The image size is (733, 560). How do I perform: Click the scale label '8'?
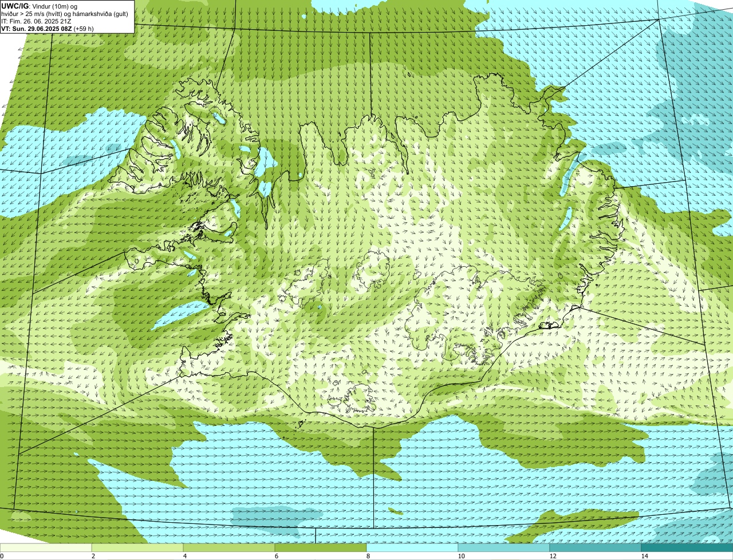pos(368,556)
